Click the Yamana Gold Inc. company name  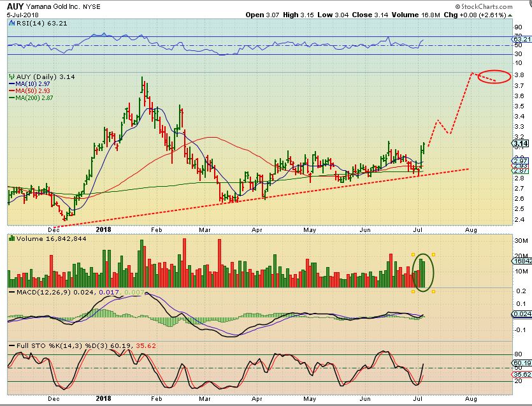click(53, 7)
